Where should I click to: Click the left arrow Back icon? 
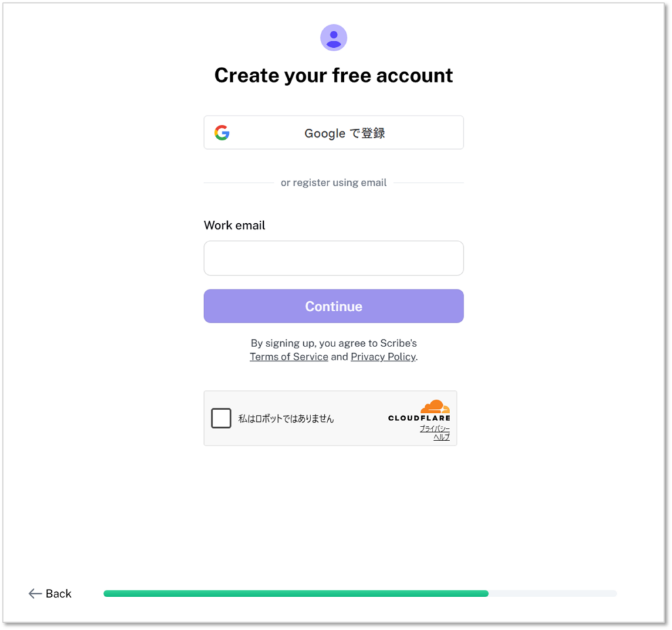pyautogui.click(x=35, y=593)
